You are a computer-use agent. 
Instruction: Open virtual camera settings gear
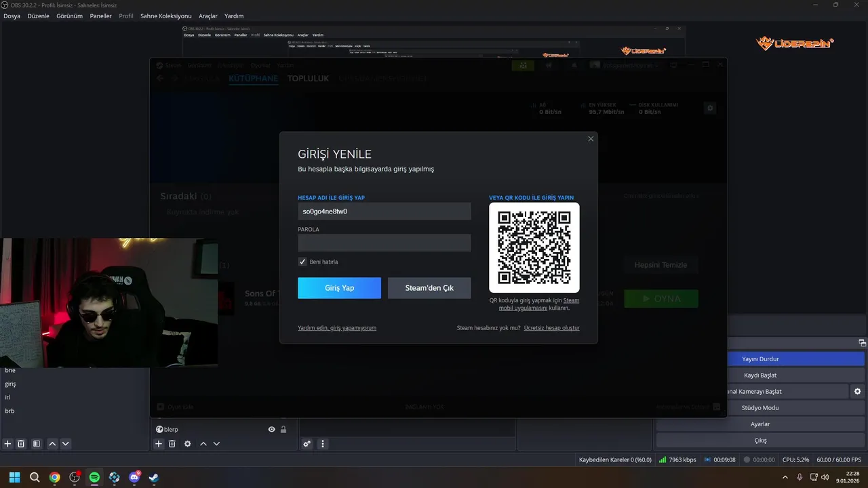click(858, 391)
